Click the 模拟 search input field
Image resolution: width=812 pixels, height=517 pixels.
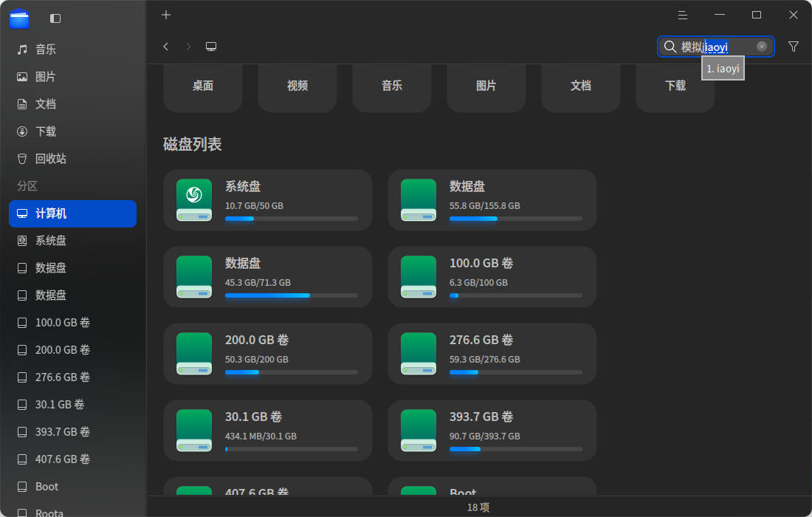tap(716, 47)
